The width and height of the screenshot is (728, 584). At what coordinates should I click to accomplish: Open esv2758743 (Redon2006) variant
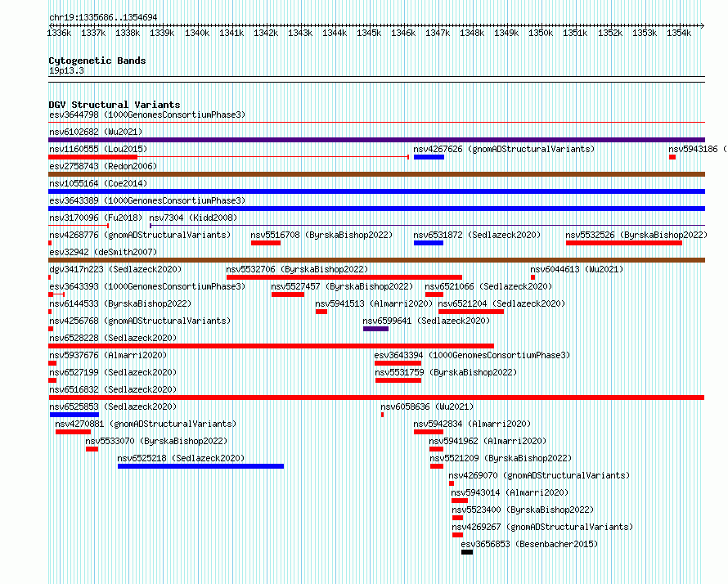click(103, 166)
